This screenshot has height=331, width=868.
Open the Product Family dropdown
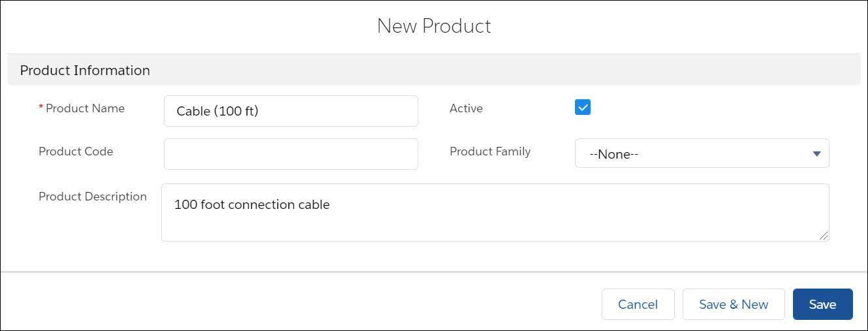tap(702, 153)
